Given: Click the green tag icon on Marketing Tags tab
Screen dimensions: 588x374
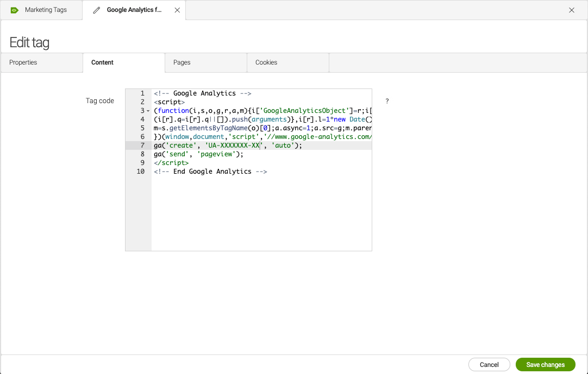Looking at the screenshot, I should pyautogui.click(x=14, y=10).
